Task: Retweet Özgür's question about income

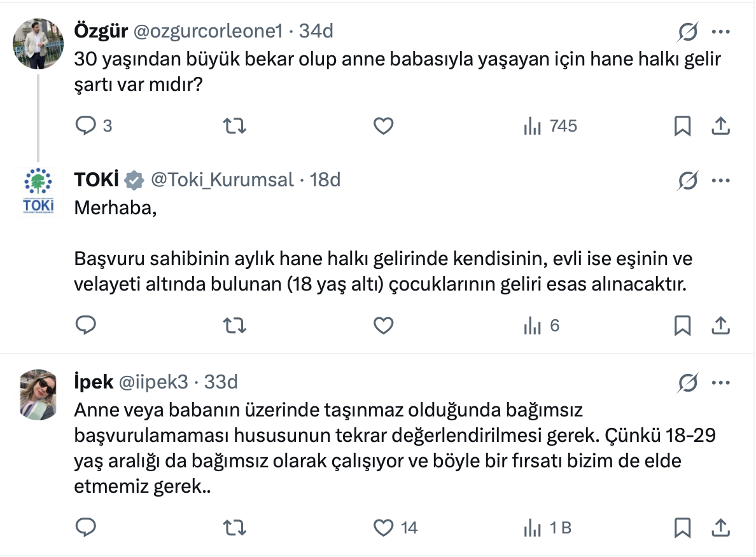Action: click(235, 126)
